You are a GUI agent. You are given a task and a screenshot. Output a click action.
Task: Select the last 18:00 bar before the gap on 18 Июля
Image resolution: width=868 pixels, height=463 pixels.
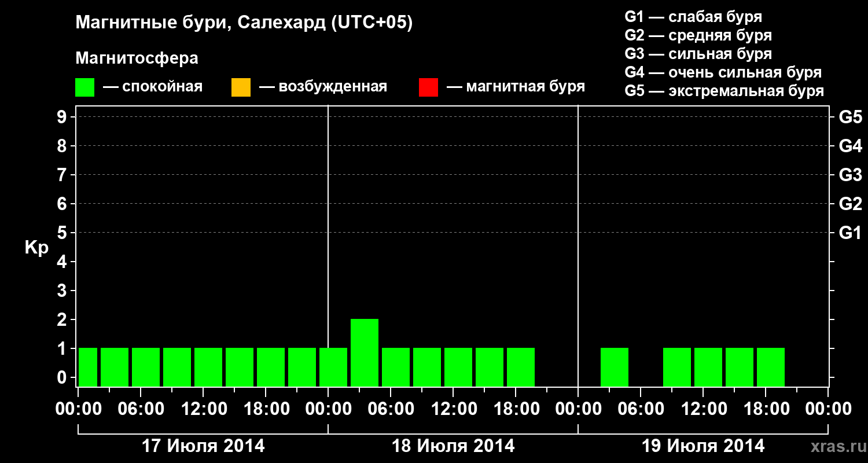tap(521, 367)
